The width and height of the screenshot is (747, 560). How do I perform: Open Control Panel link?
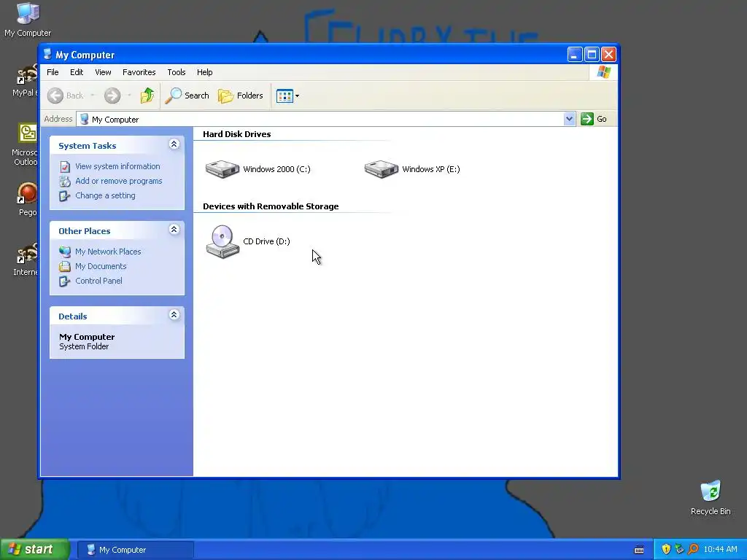point(98,281)
